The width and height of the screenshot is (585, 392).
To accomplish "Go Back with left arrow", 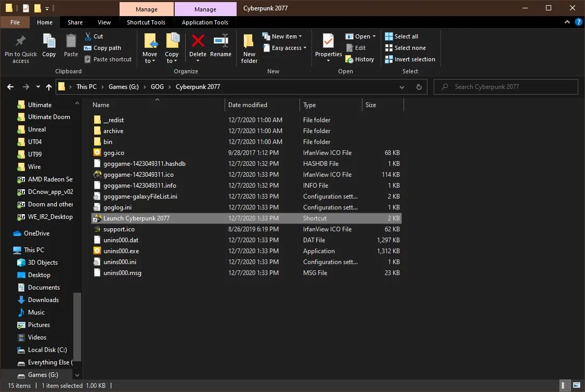I will coord(10,87).
